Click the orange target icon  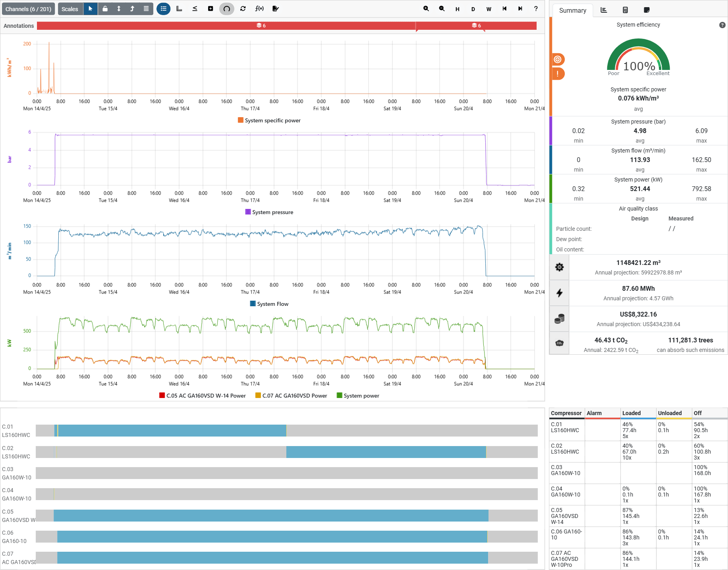[x=558, y=60]
